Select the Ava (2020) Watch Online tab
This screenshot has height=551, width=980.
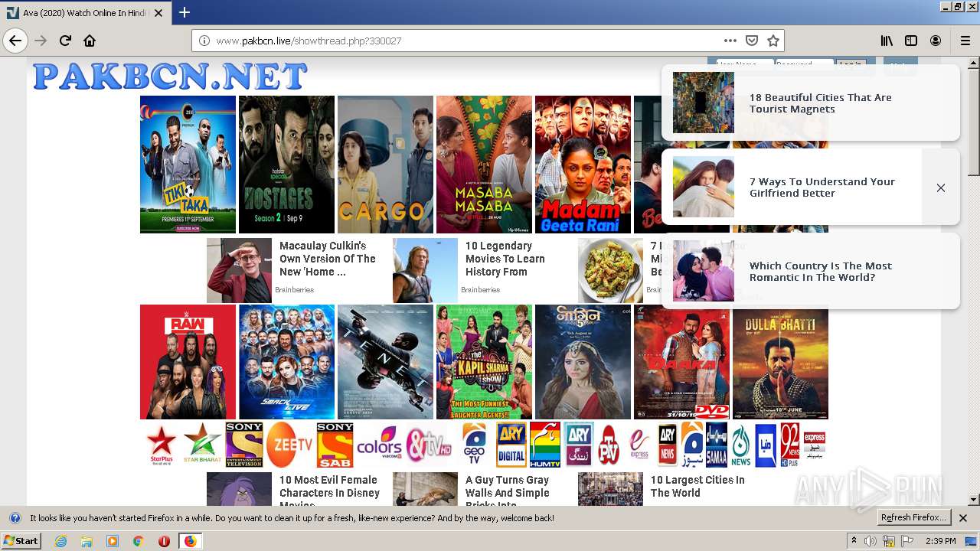pyautogui.click(x=84, y=13)
